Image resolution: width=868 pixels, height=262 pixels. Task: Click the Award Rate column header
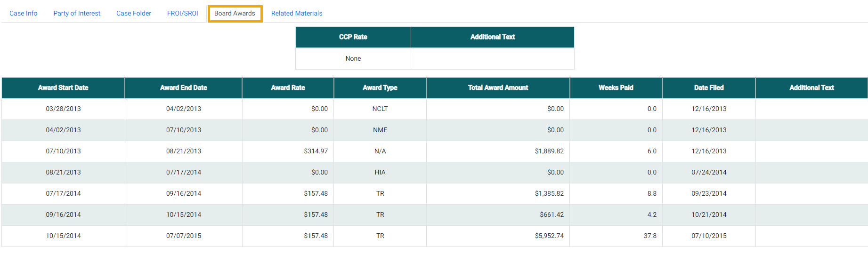point(288,87)
